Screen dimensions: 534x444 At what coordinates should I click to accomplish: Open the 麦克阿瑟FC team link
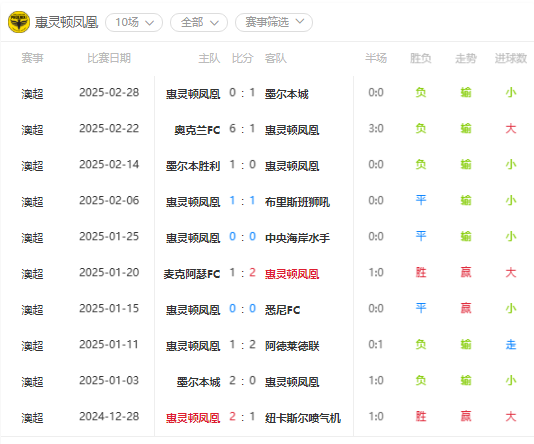pyautogui.click(x=192, y=273)
